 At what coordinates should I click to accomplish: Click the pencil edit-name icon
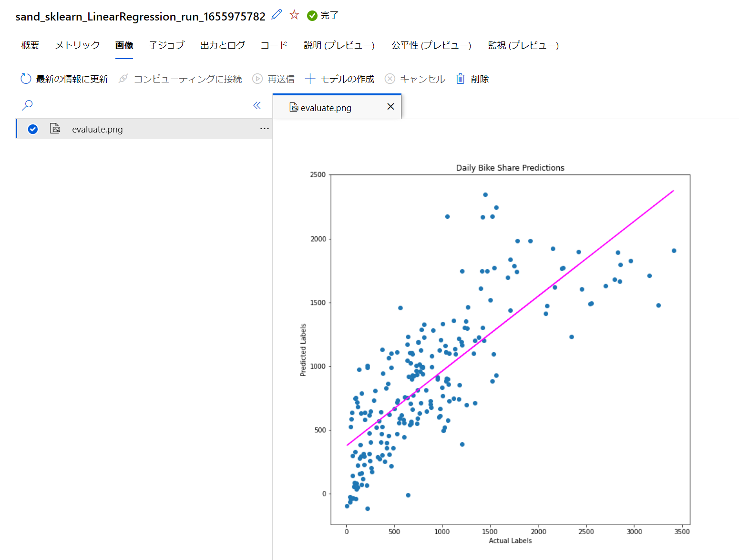(277, 15)
